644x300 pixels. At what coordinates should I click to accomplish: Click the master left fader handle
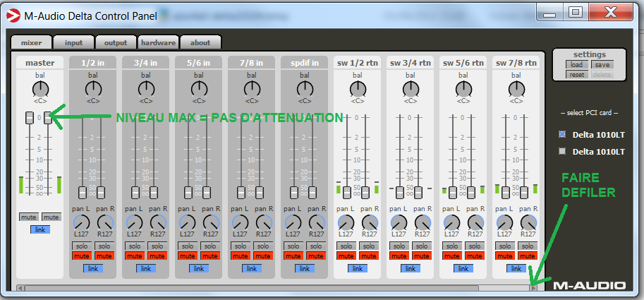(29, 118)
